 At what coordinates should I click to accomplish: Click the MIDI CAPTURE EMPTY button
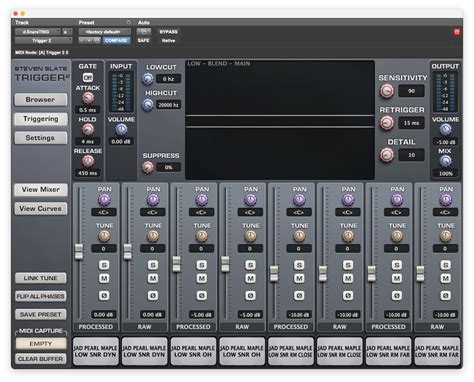41,344
